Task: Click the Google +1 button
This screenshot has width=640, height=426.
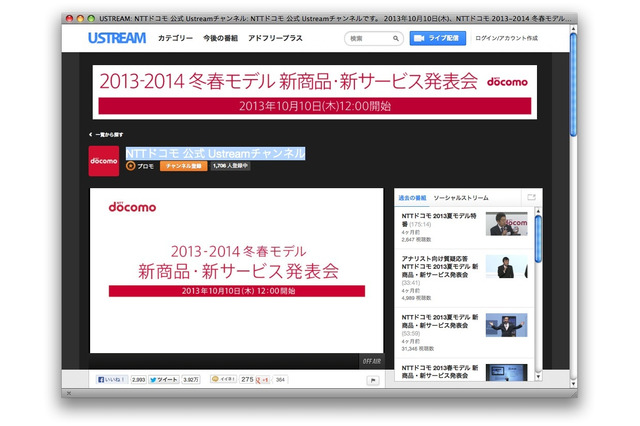Action: [262, 380]
